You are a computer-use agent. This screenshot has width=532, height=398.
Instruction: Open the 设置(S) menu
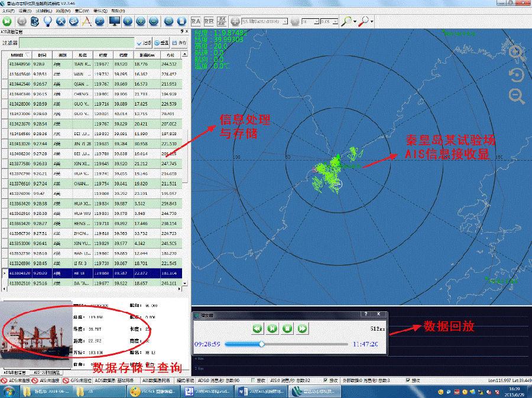(x=25, y=11)
